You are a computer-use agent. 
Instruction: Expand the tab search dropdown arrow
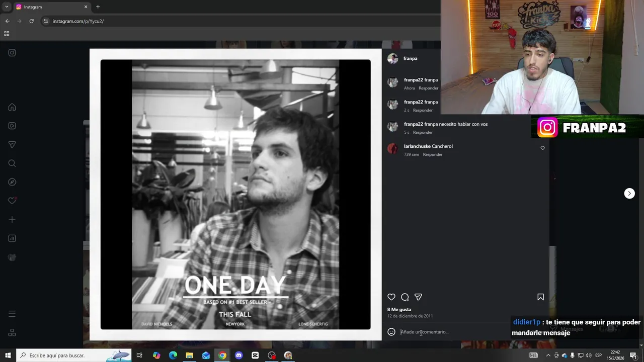tap(7, 7)
